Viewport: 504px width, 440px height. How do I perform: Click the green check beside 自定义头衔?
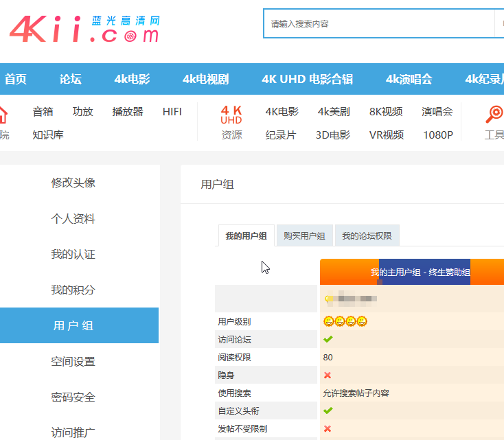[328, 410]
